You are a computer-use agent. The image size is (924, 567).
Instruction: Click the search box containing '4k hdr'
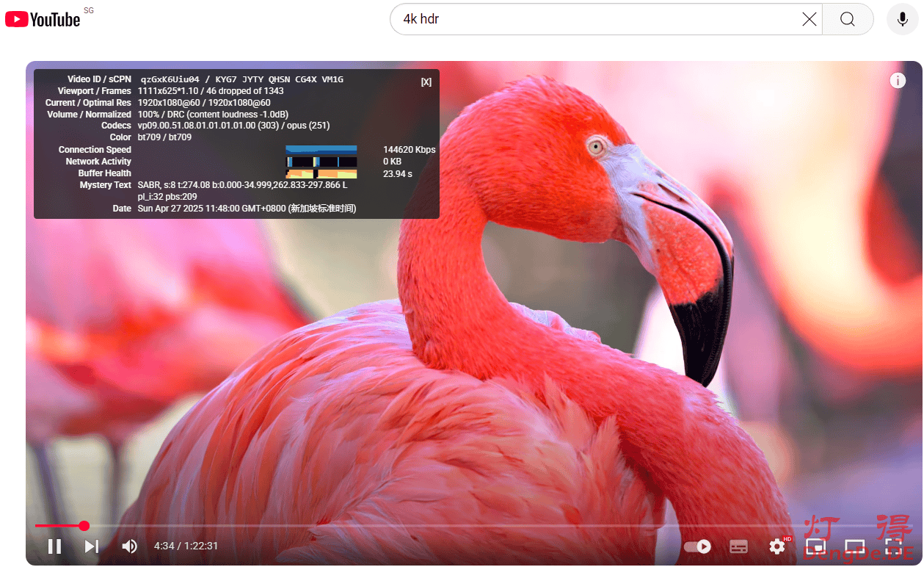tap(594, 19)
